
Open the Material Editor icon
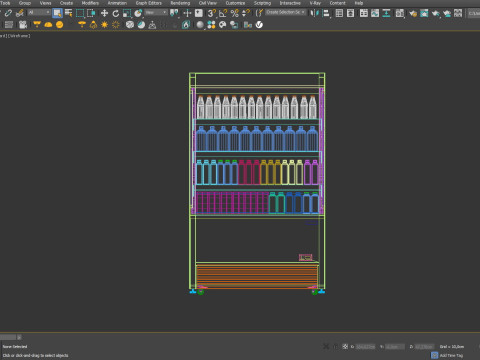click(x=399, y=13)
